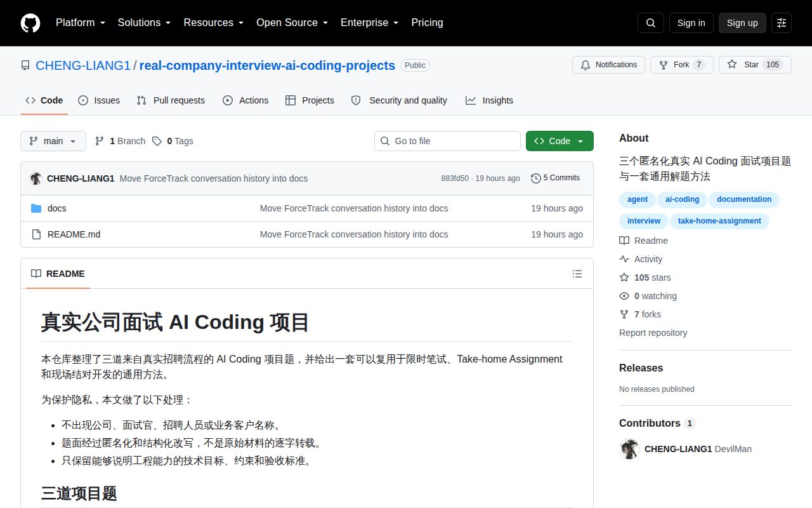Screen dimensions: 812x508
Task: Click the tag icon beside 0 Tags
Action: point(157,141)
